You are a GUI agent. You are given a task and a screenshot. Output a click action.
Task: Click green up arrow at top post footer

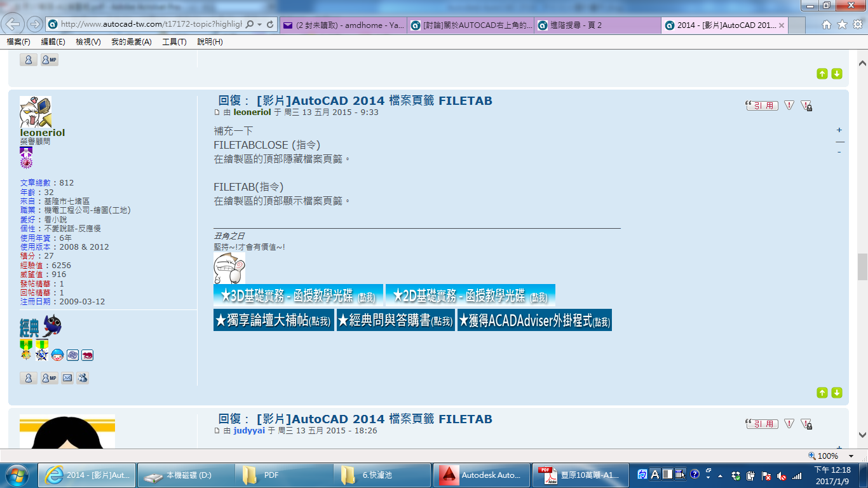tap(822, 74)
